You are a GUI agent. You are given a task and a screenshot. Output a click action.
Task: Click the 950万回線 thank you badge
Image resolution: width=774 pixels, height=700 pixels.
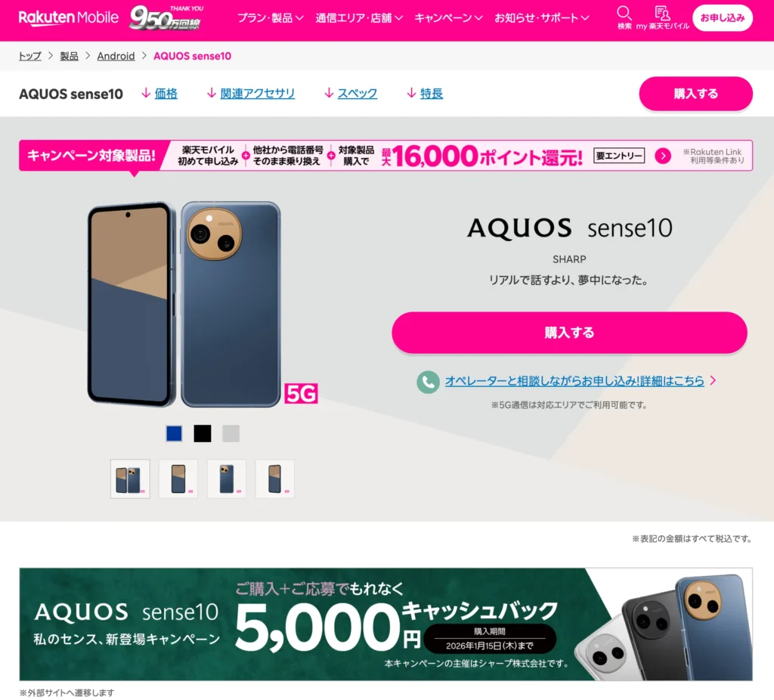click(166, 18)
